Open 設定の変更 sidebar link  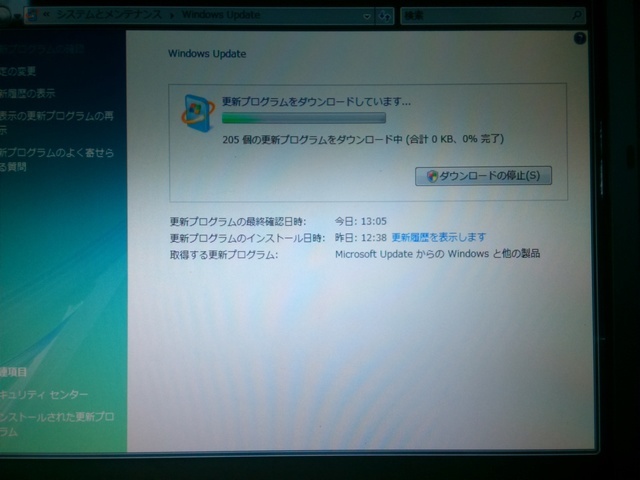(18, 71)
